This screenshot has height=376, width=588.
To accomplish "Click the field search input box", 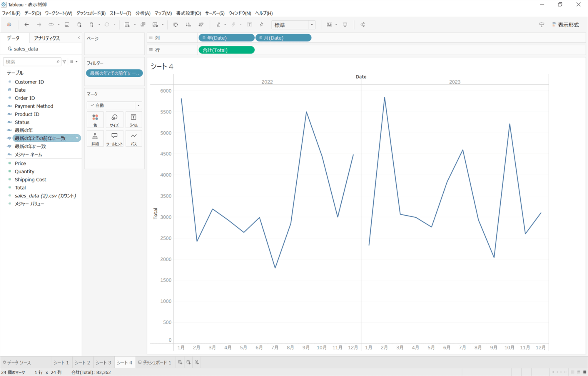I will click(32, 62).
